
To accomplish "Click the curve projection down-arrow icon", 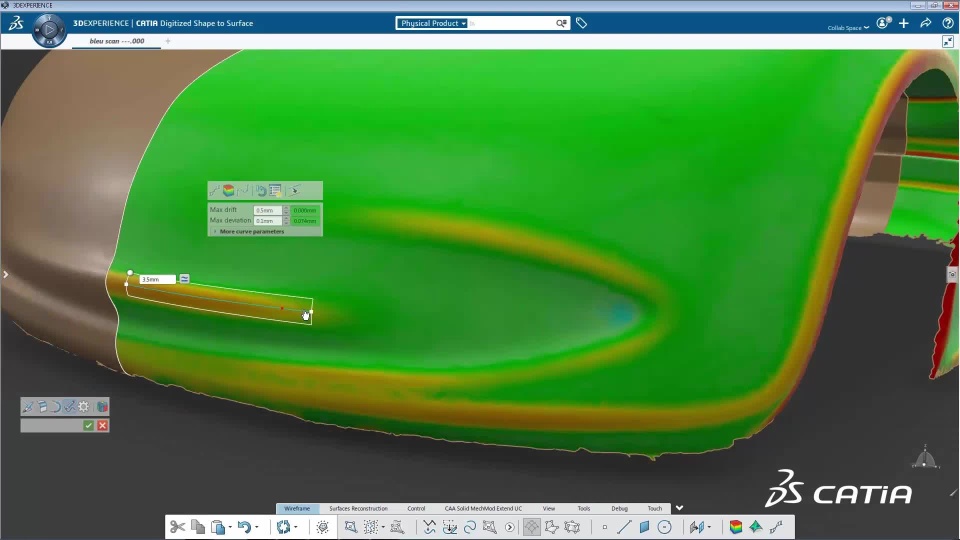I will [x=449, y=527].
